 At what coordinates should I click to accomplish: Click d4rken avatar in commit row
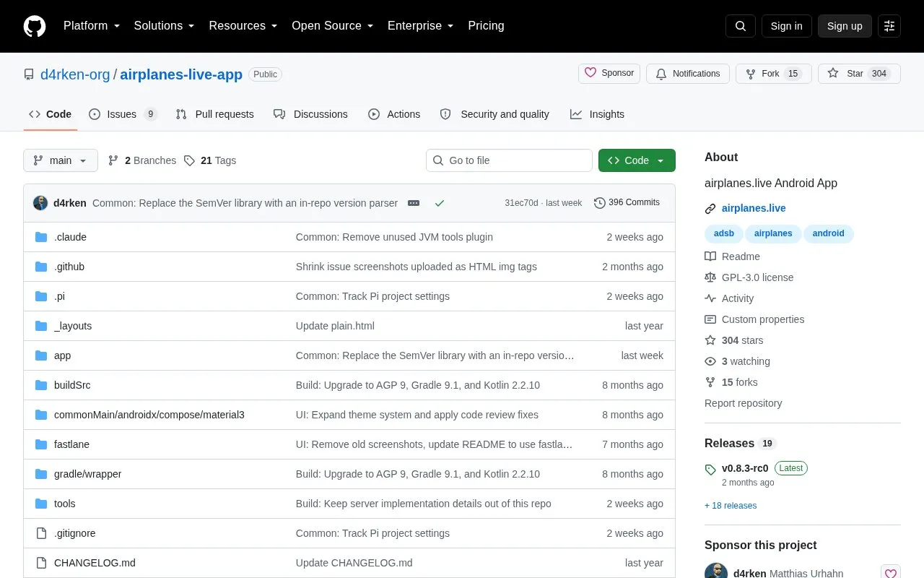tap(40, 203)
